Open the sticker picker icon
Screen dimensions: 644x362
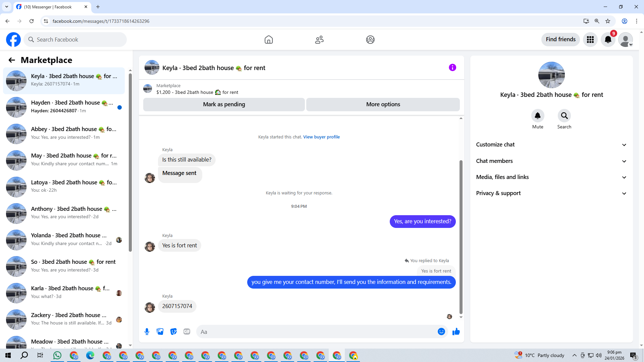173,331
